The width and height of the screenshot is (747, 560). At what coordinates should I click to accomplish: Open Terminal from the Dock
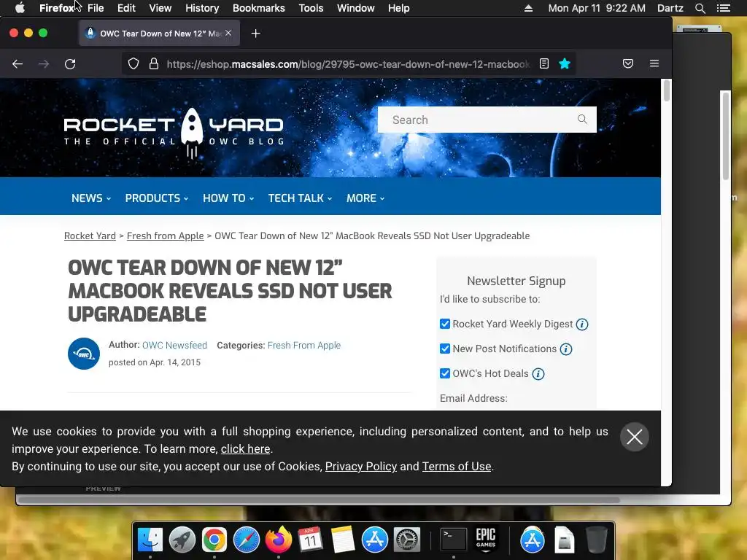tap(453, 540)
